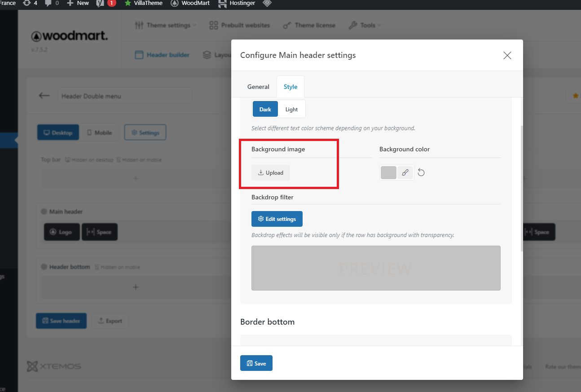581x392 pixels.
Task: Click the Save header button
Action: tap(61, 321)
